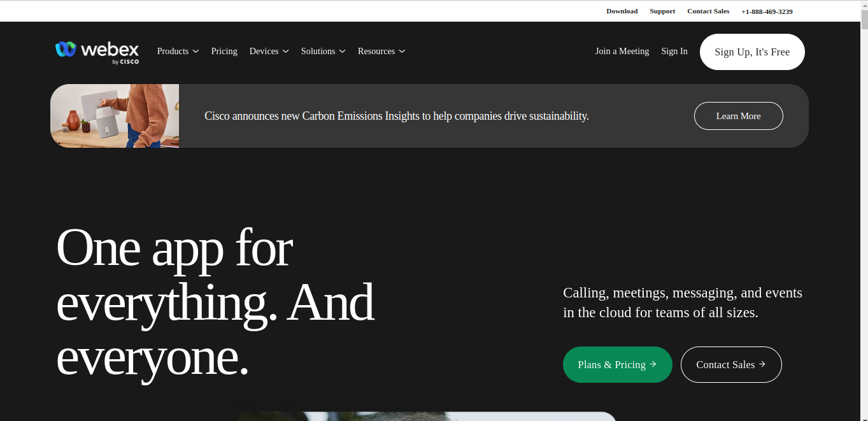The height and width of the screenshot is (421, 868).
Task: Click the green Plans & Pricing button
Action: pyautogui.click(x=618, y=364)
